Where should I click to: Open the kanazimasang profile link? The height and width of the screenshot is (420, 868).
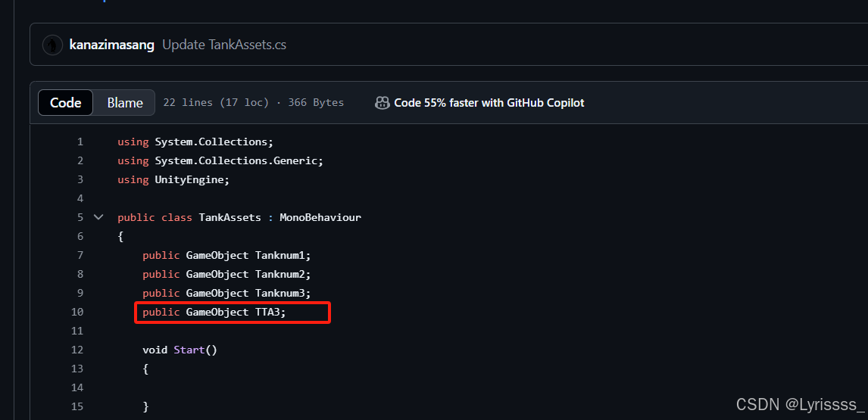[x=112, y=45]
